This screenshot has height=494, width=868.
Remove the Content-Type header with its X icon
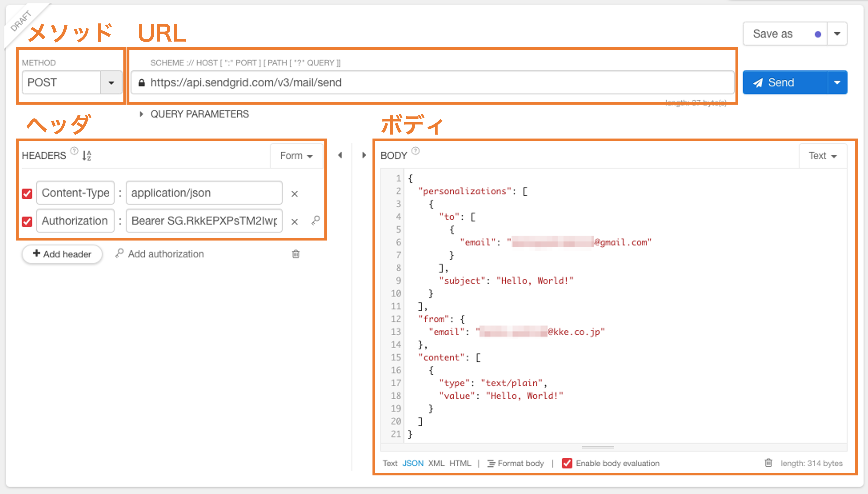pos(294,193)
